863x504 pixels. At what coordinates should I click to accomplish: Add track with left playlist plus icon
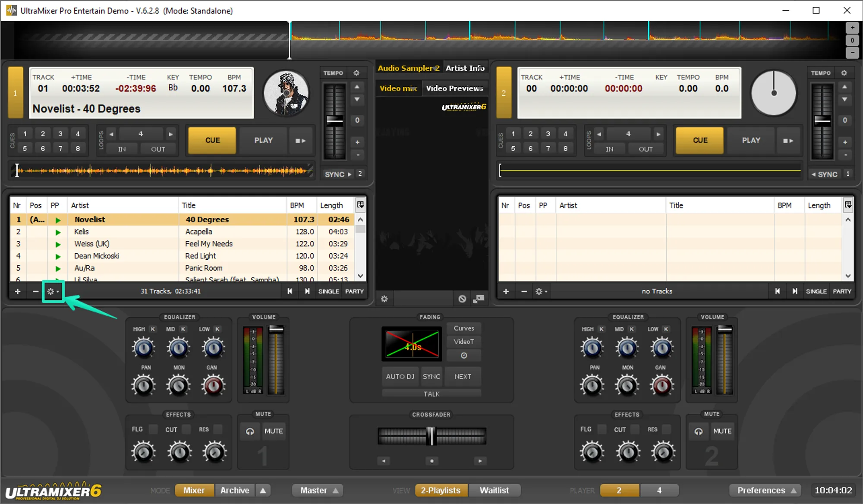18,292
